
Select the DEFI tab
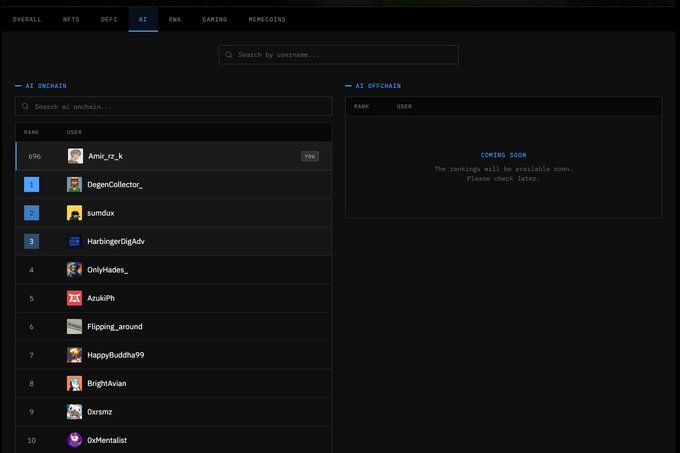(109, 20)
